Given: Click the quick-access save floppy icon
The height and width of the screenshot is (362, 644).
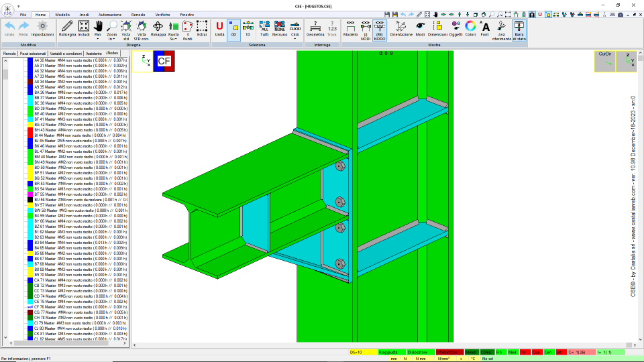Looking at the screenshot, I should pos(387,14).
